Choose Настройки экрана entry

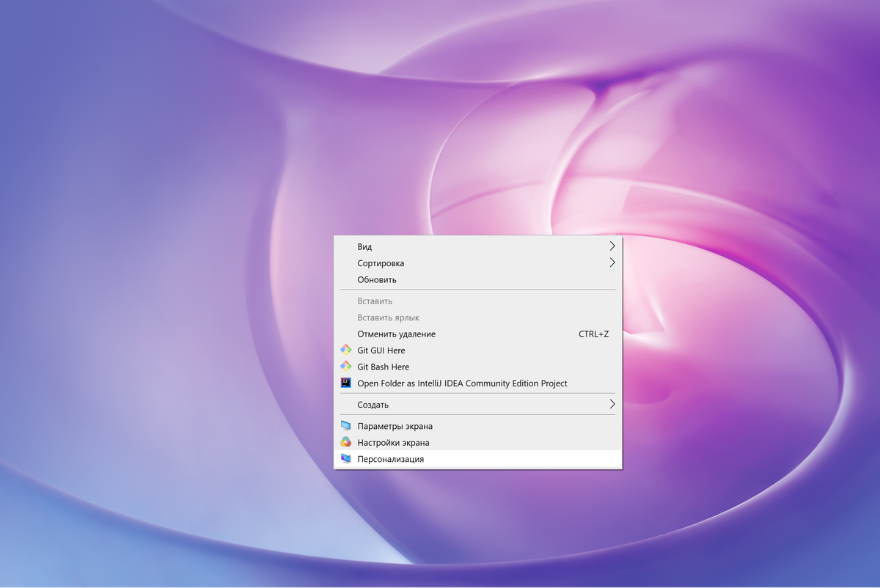[x=478, y=443]
